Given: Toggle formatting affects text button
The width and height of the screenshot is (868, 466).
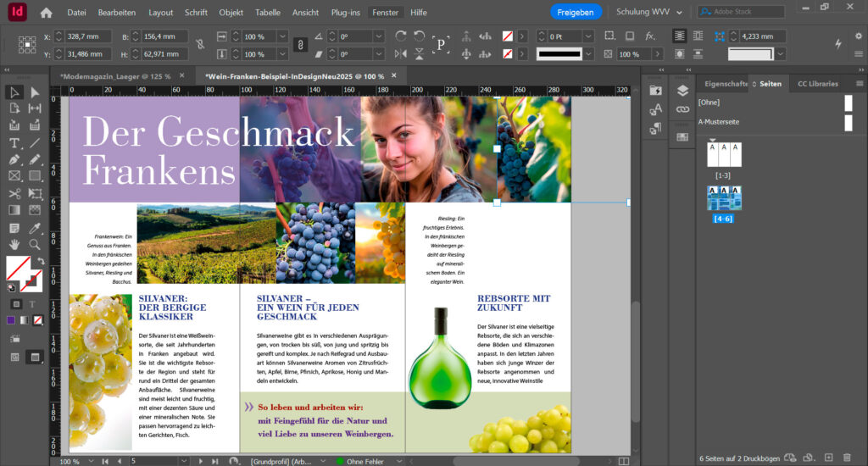Looking at the screenshot, I should 32,304.
